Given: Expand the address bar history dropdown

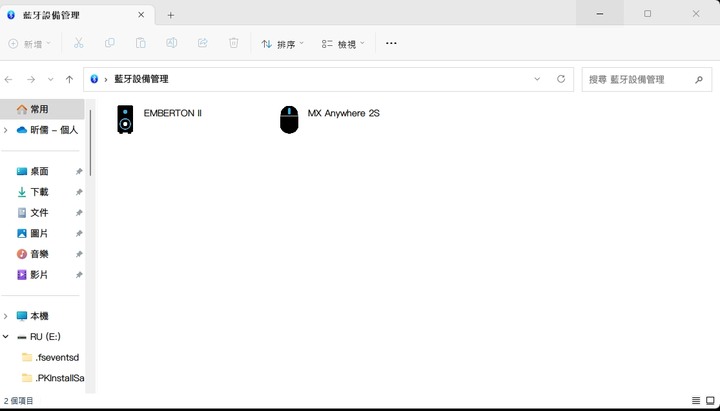Looking at the screenshot, I should click(537, 79).
